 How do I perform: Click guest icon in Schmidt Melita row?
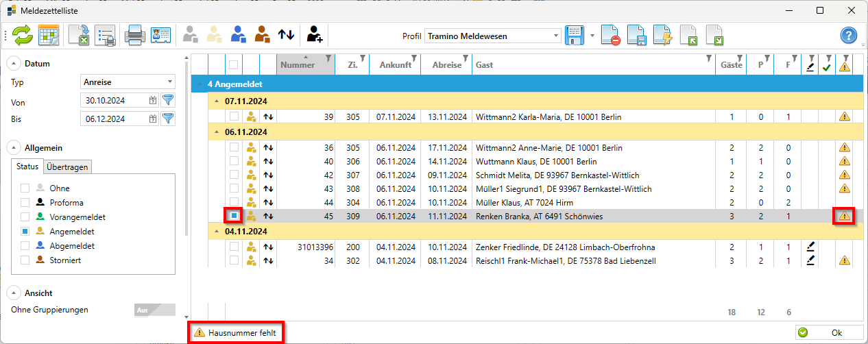(252, 175)
